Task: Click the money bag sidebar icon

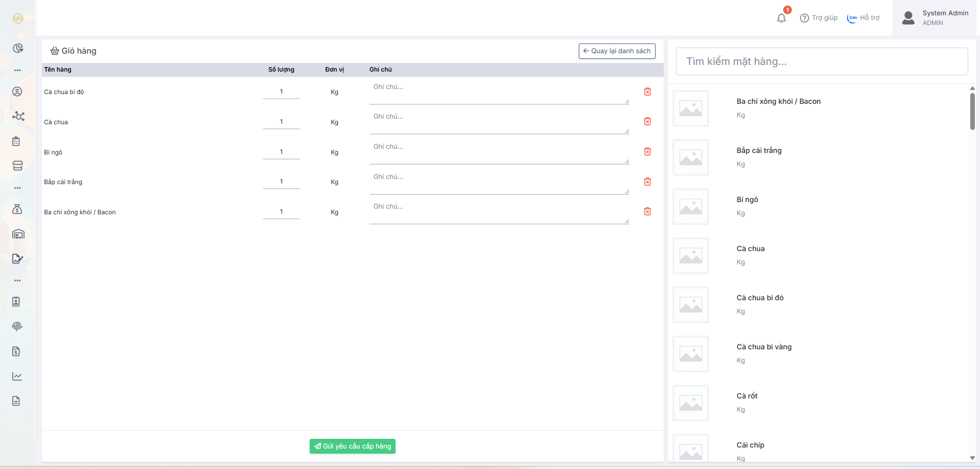Action: (x=17, y=209)
